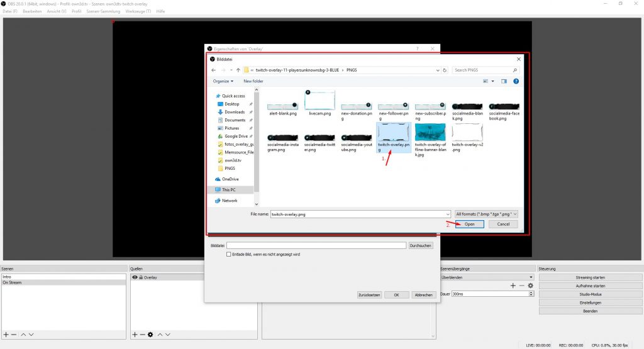The width and height of the screenshot is (644, 349).
Task: Open file dialog Help icon
Action: [516, 81]
